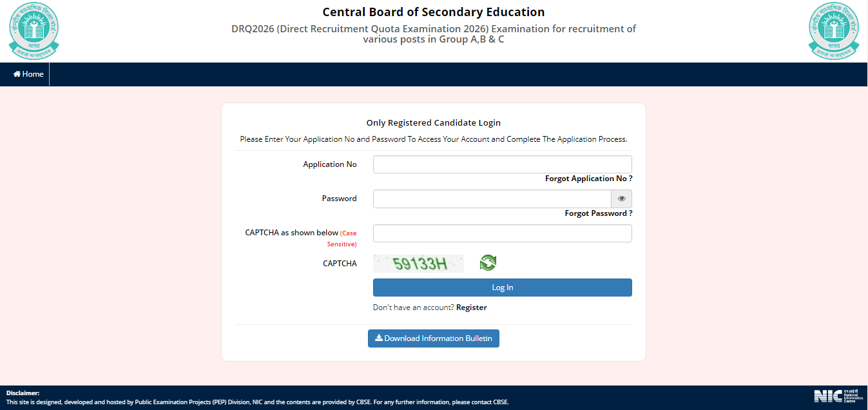Click the home icon in the navigation bar
This screenshot has width=868, height=410.
pos(15,73)
